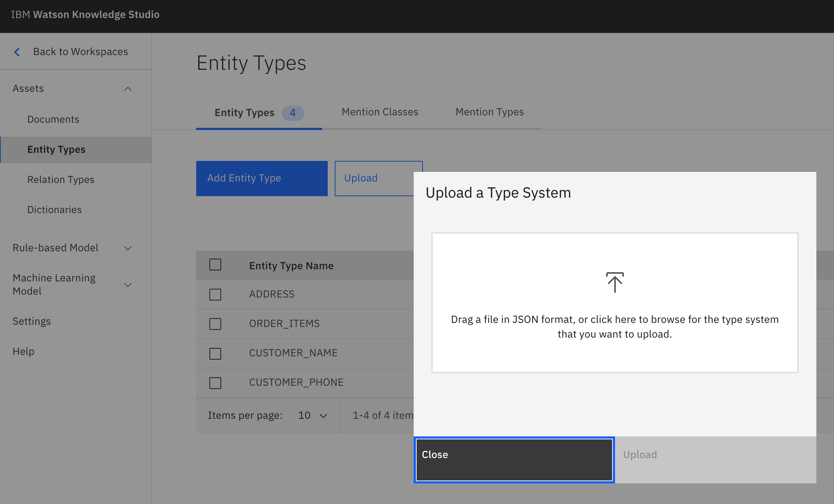Check the ORDER_ITEMS entity checkbox

[x=215, y=324]
